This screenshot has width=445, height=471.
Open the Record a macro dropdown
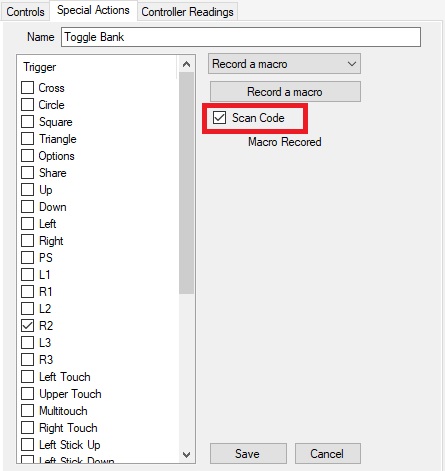pyautogui.click(x=284, y=64)
